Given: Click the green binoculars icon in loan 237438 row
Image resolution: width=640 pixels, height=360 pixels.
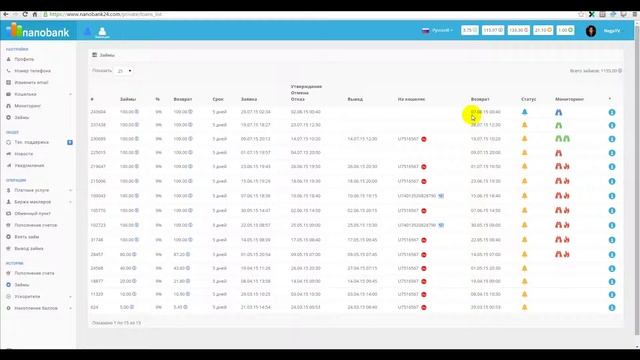Looking at the screenshot, I should 558,125.
